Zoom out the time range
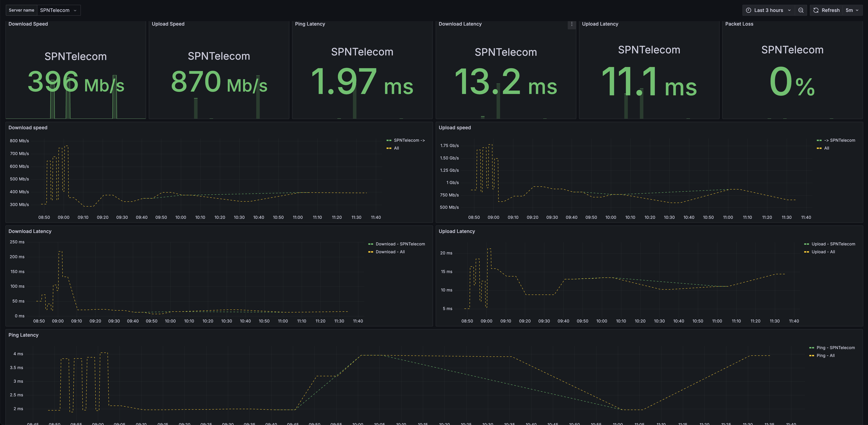Viewport: 868px width, 425px height. pyautogui.click(x=801, y=10)
